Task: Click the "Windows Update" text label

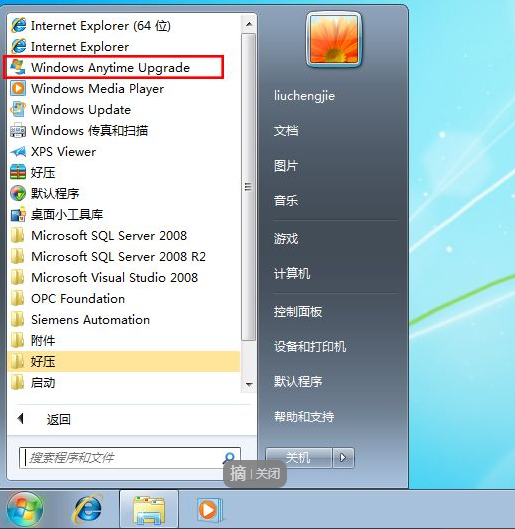Action: (x=81, y=110)
